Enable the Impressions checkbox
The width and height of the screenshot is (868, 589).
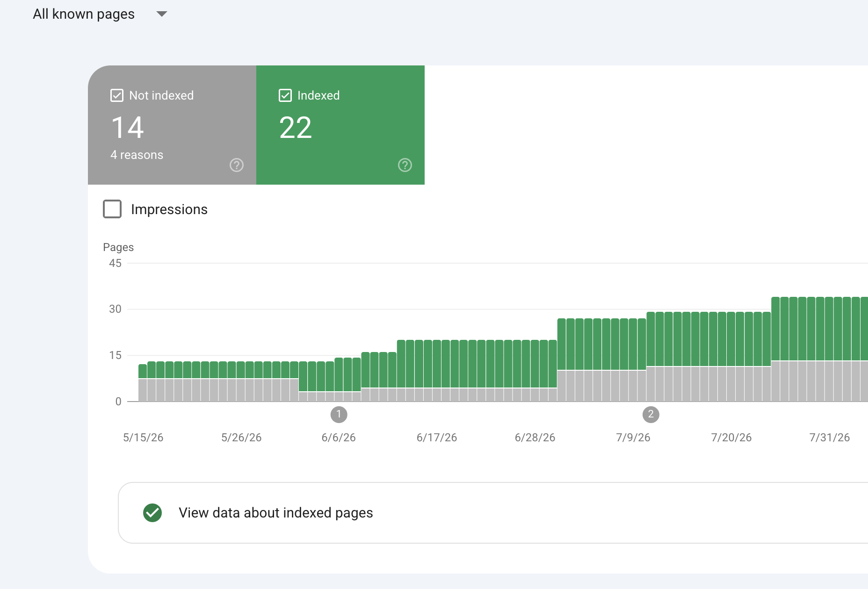pos(112,209)
